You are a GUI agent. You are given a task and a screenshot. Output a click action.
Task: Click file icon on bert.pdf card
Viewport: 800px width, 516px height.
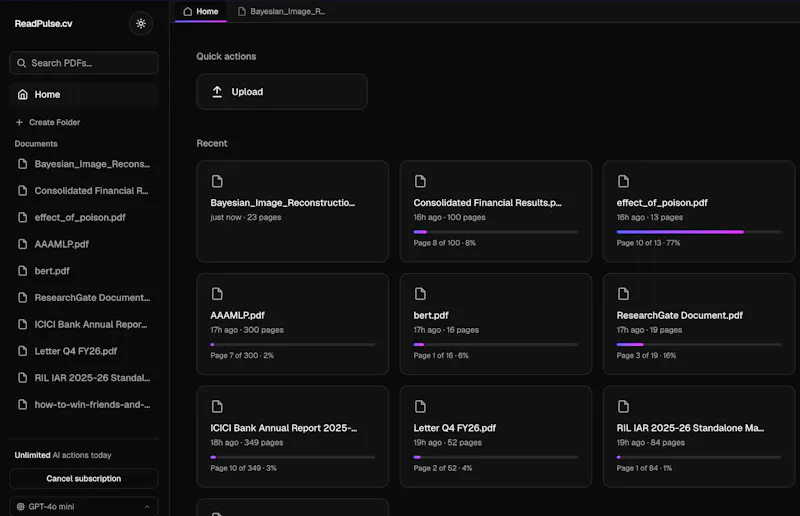coord(420,294)
